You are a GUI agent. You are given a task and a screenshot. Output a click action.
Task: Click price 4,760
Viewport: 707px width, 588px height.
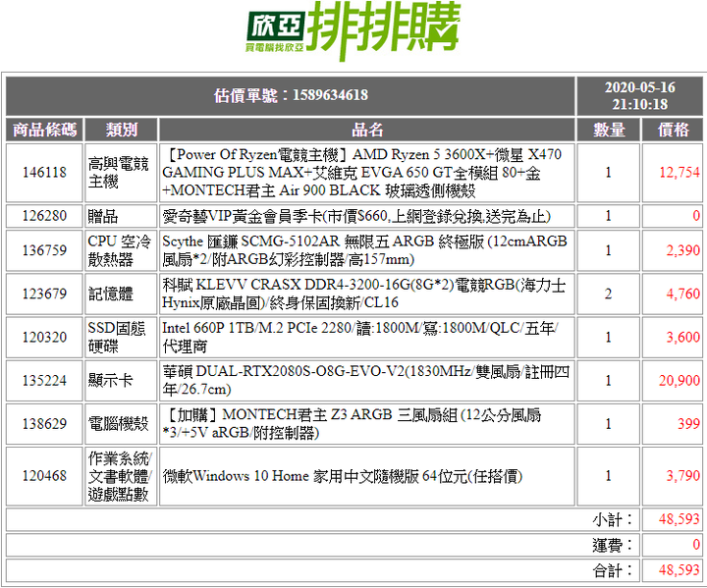point(683,294)
